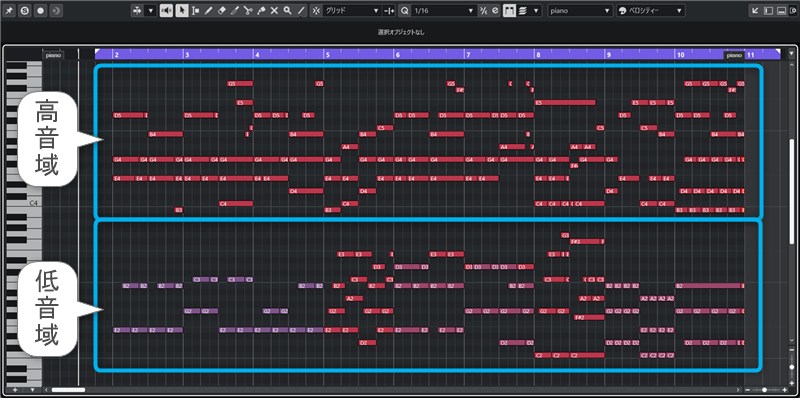Click the 選択オブジェクトなし info line text

pos(401,32)
